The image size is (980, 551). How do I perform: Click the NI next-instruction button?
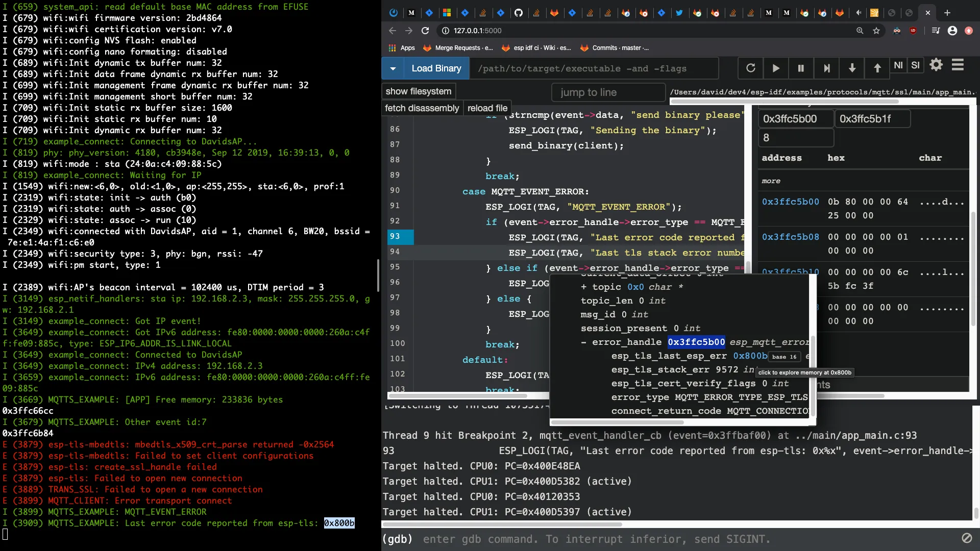(898, 65)
